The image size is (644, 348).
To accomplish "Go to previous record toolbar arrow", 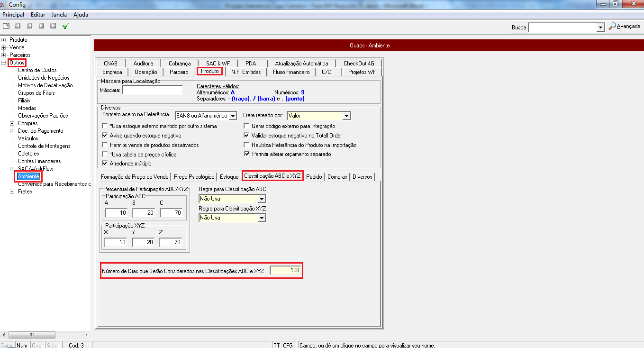I will click(30, 26).
